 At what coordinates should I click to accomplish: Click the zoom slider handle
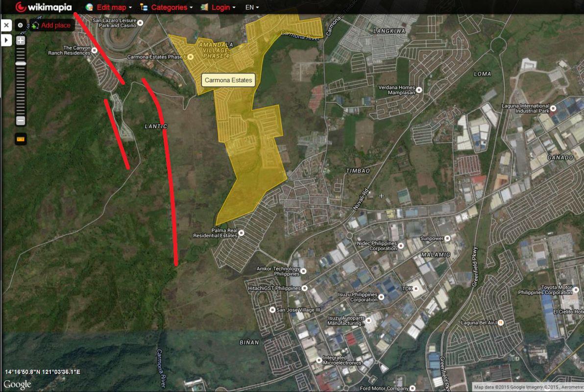21,64
